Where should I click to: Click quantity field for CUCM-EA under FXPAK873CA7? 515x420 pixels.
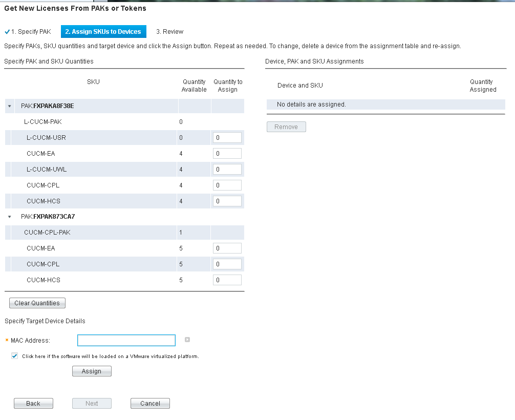coord(227,248)
